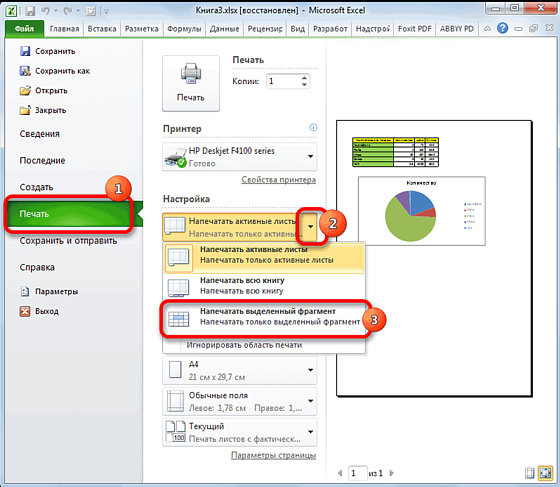Switch to the Вид ribbon tab
The width and height of the screenshot is (560, 487).
coord(298,29)
